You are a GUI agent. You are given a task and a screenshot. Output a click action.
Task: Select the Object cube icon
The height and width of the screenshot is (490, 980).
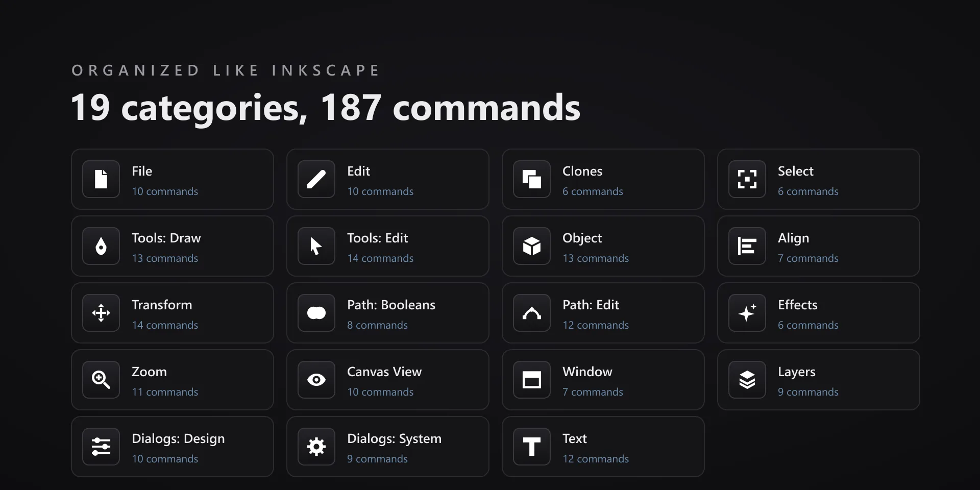point(532,246)
